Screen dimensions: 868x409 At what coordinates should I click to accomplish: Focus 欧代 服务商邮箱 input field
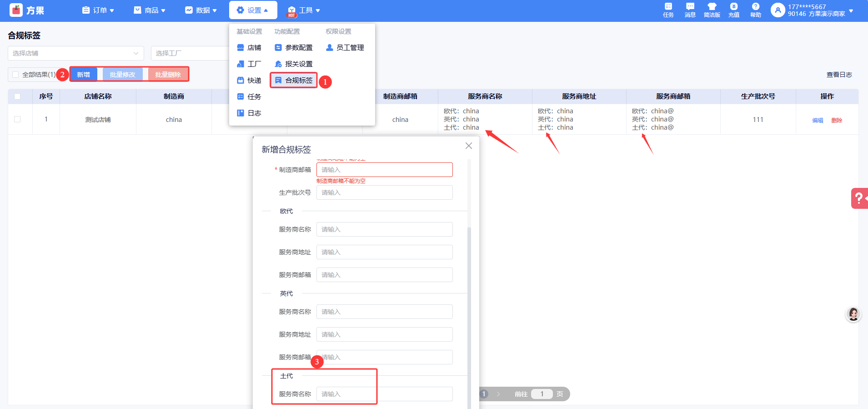point(385,275)
